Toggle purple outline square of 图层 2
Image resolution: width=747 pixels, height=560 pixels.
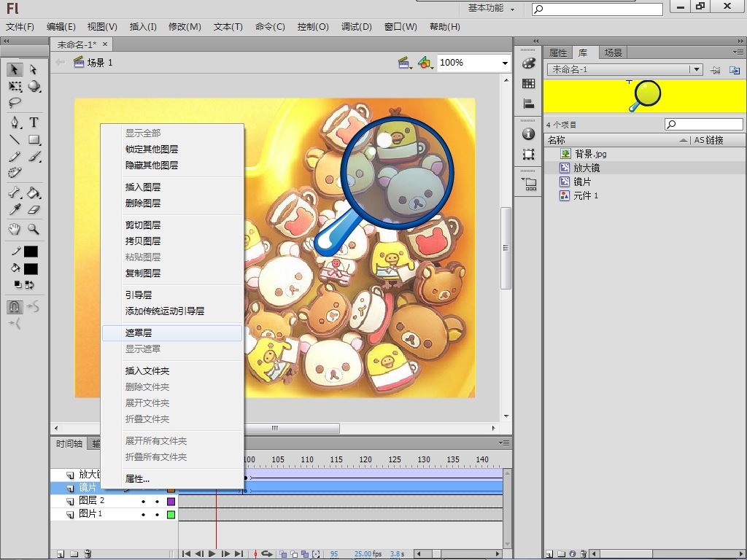(171, 502)
